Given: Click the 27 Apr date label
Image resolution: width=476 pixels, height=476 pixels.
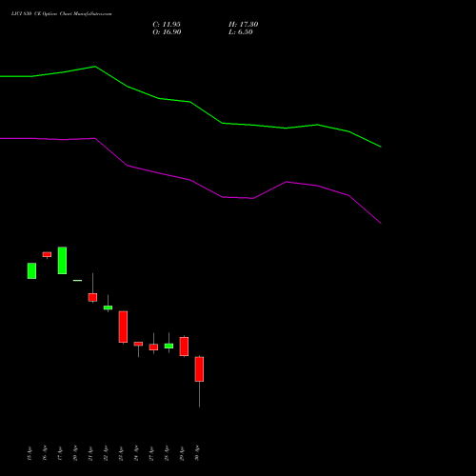Looking at the screenshot, I should pos(151,453).
